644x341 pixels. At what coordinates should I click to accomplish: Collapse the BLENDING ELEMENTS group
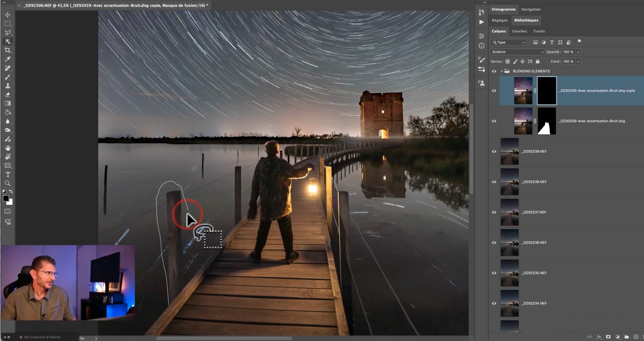[502, 71]
